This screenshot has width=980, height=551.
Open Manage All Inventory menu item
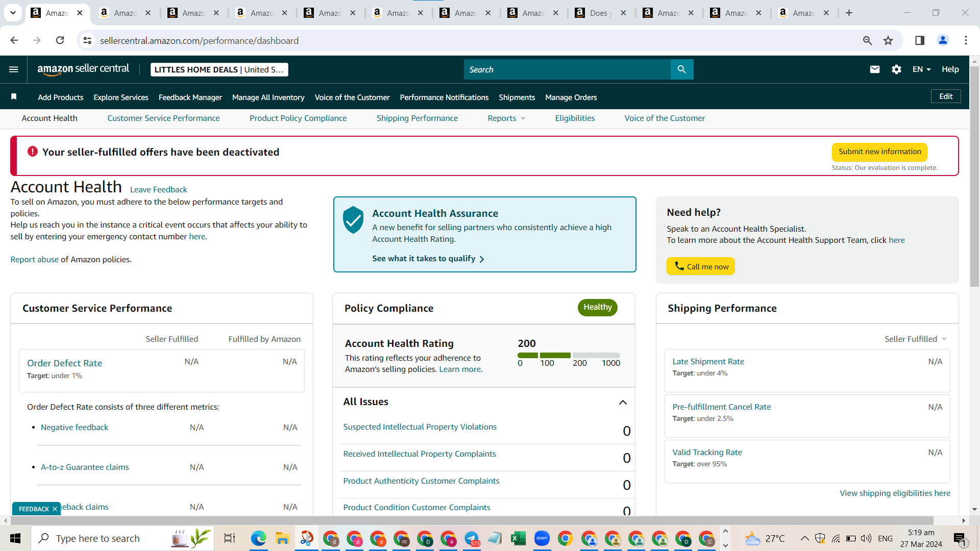[268, 97]
